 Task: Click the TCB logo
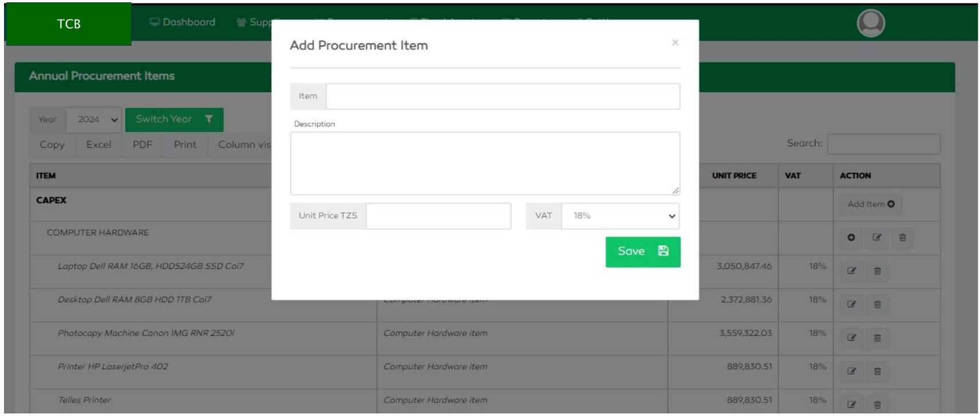coord(69,24)
